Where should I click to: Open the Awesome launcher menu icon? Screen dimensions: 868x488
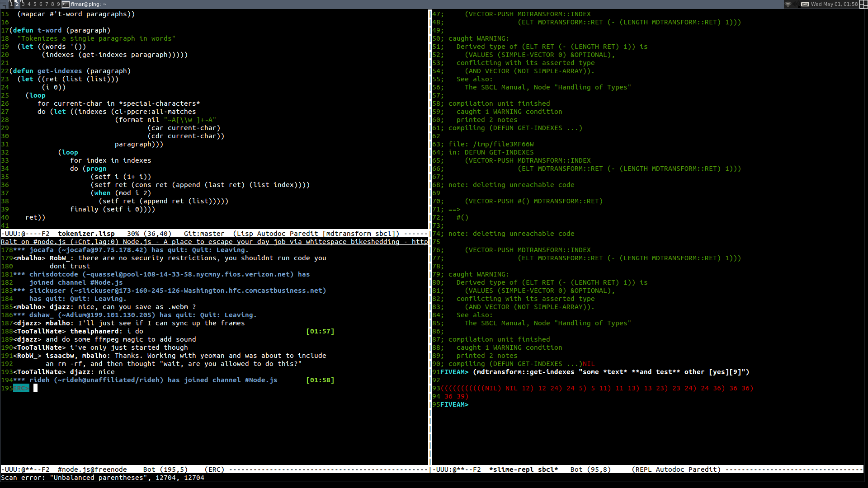point(4,4)
